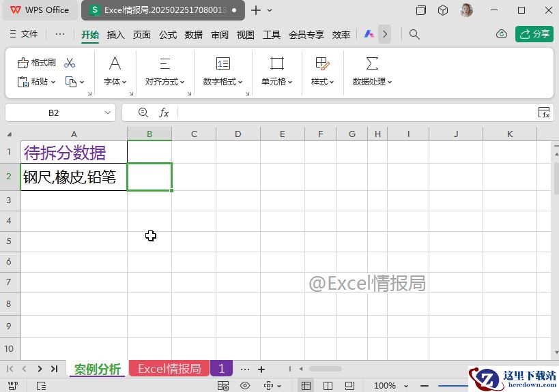Image resolution: width=559 pixels, height=392 pixels.
Task: Show more ribbon tabs with right chevron
Action: [x=385, y=34]
